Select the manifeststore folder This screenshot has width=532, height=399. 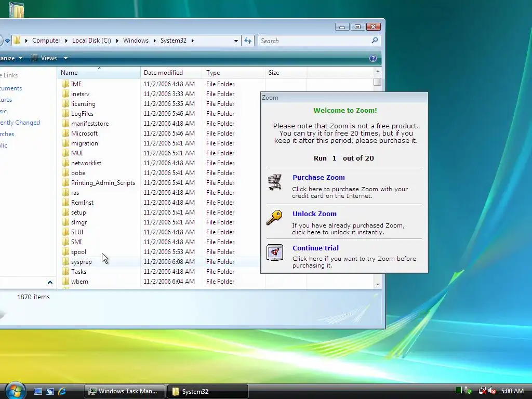(x=90, y=124)
